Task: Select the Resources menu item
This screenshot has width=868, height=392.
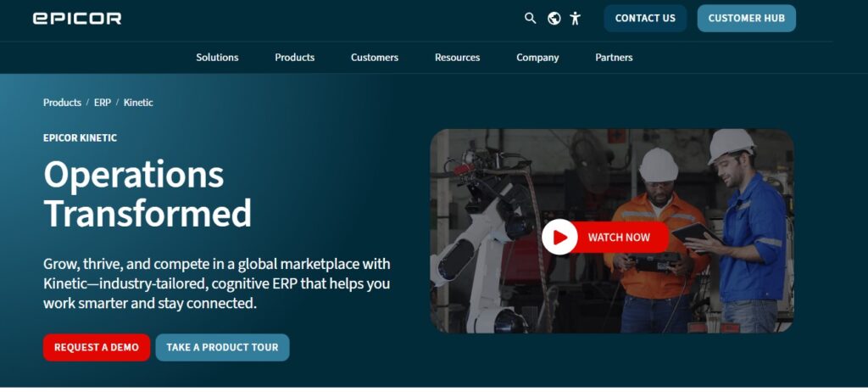Action: click(457, 58)
